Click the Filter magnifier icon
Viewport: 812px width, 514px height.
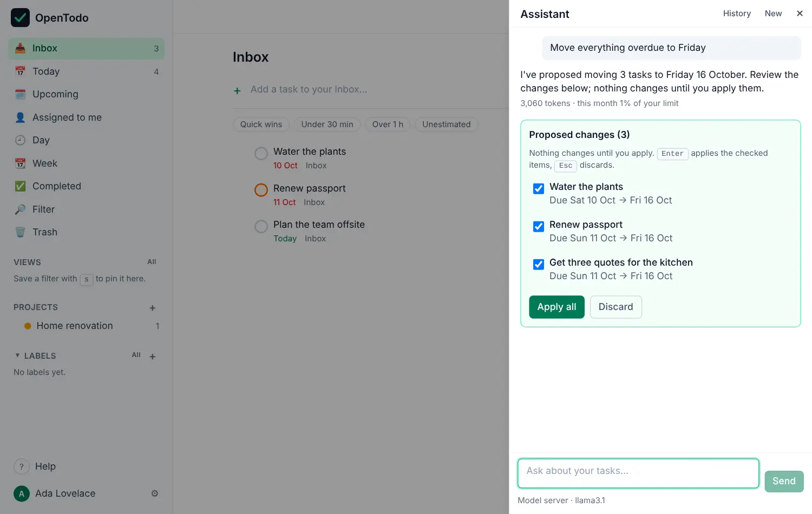pyautogui.click(x=20, y=209)
